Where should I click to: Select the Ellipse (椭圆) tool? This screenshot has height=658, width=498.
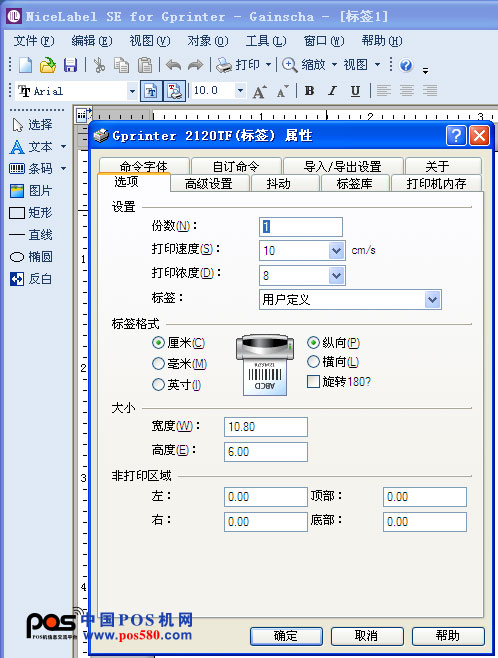coord(31,257)
